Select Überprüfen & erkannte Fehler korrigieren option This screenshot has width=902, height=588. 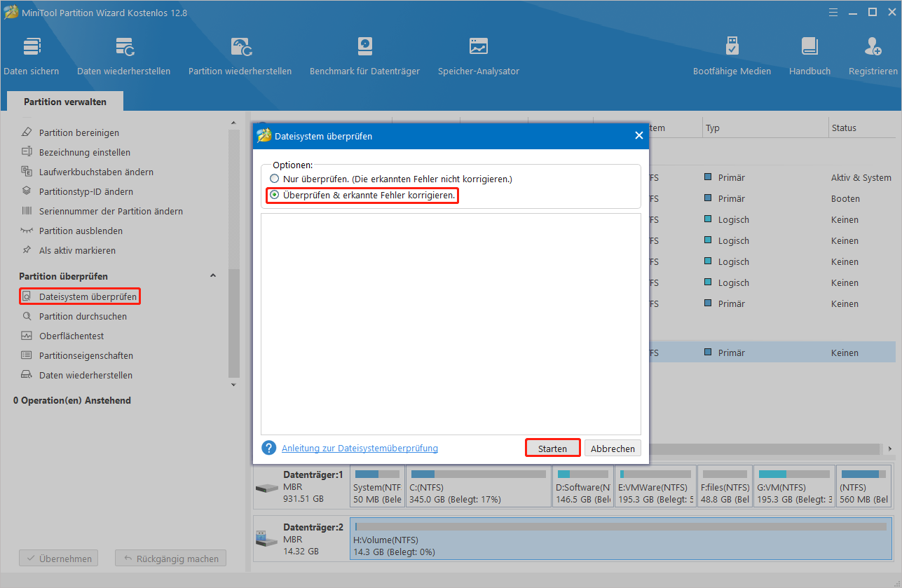pyautogui.click(x=362, y=195)
